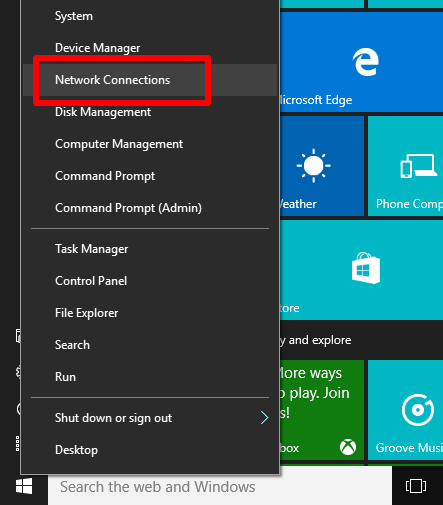This screenshot has width=443, height=505.
Task: Open the Groove Music tile
Action: point(405,410)
